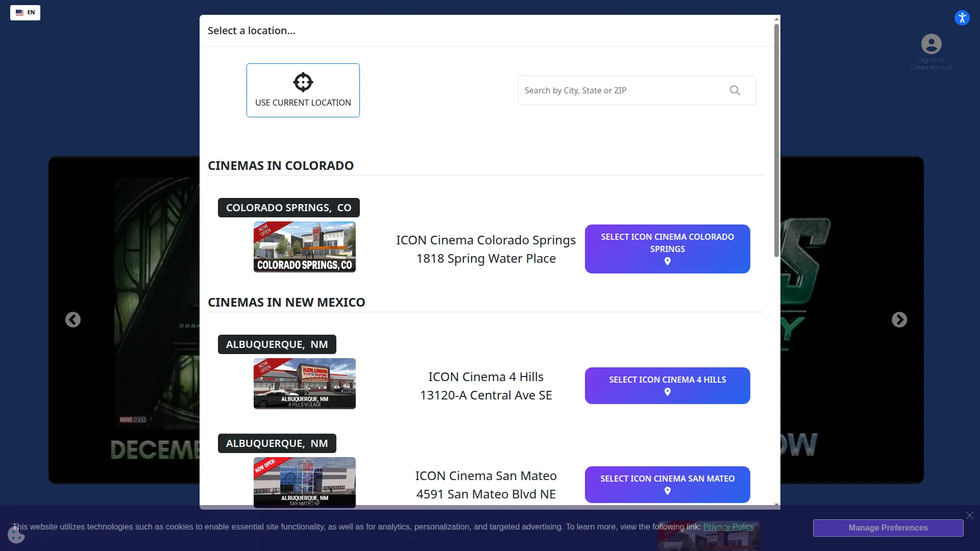The height and width of the screenshot is (551, 980).
Task: Click the 1818 Spring Water Place address
Action: [486, 259]
